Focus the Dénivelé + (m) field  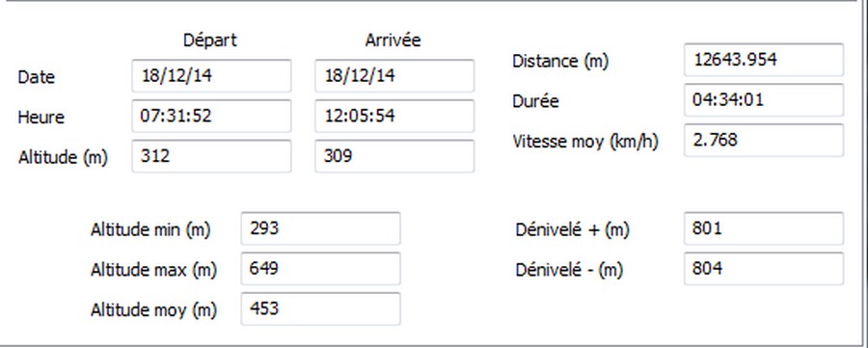[764, 228]
